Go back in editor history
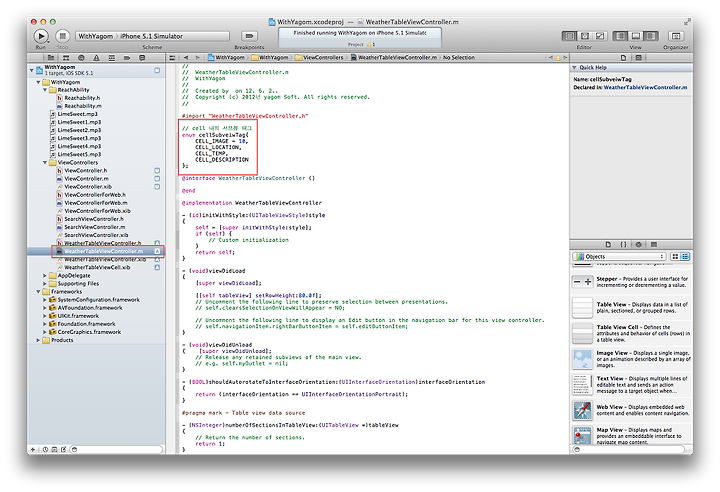 186,58
